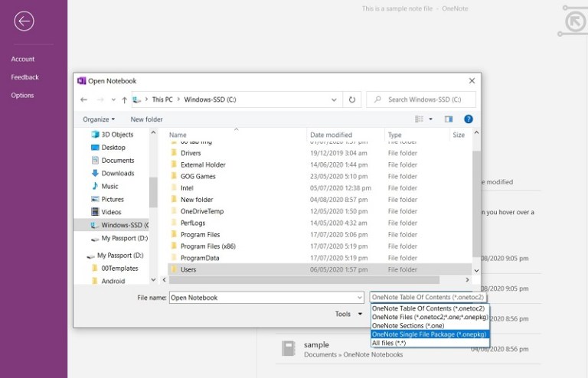This screenshot has height=378, width=588.
Task: Toggle the preview pane icon
Action: coord(449,119)
